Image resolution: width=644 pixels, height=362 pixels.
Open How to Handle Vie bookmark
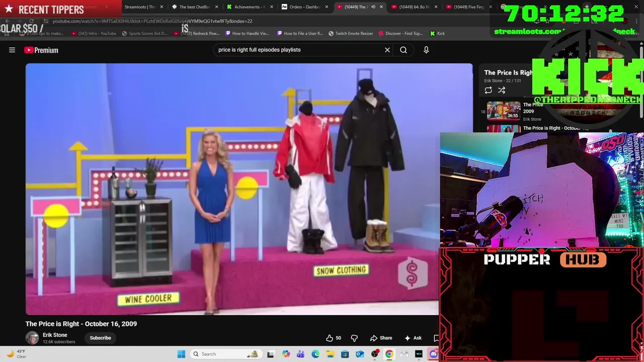pyautogui.click(x=248, y=33)
